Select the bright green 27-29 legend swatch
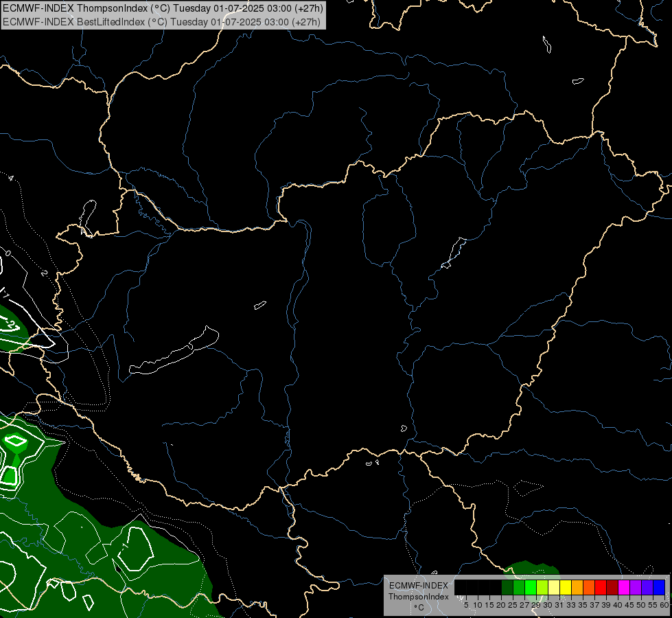Viewport: 672px width, 618px height. tap(531, 587)
